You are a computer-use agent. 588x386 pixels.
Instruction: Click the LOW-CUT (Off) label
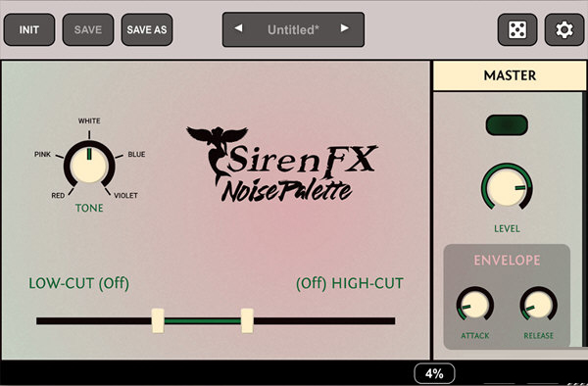point(79,284)
